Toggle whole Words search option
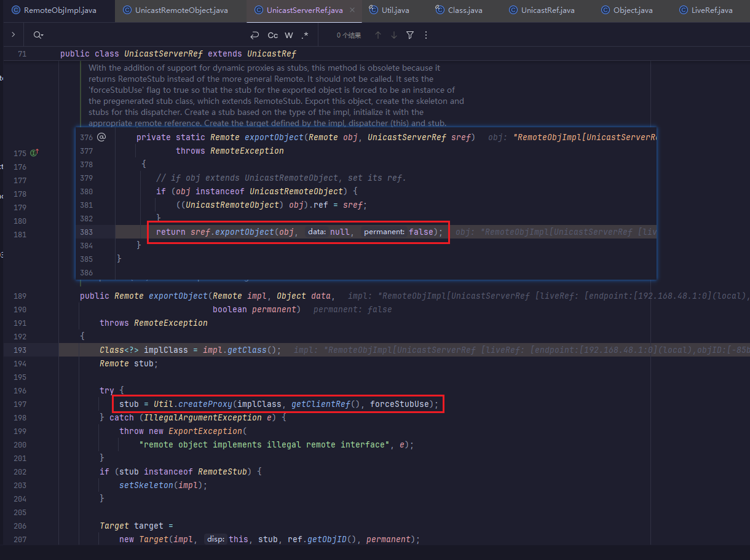 click(x=289, y=36)
